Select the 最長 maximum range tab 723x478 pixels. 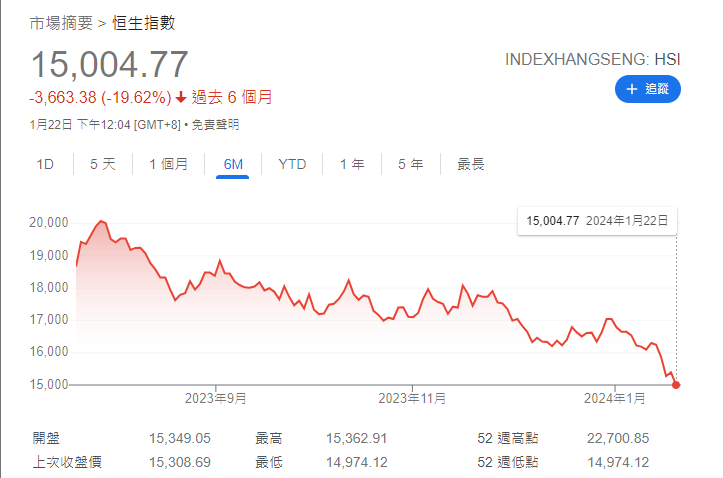click(471, 164)
